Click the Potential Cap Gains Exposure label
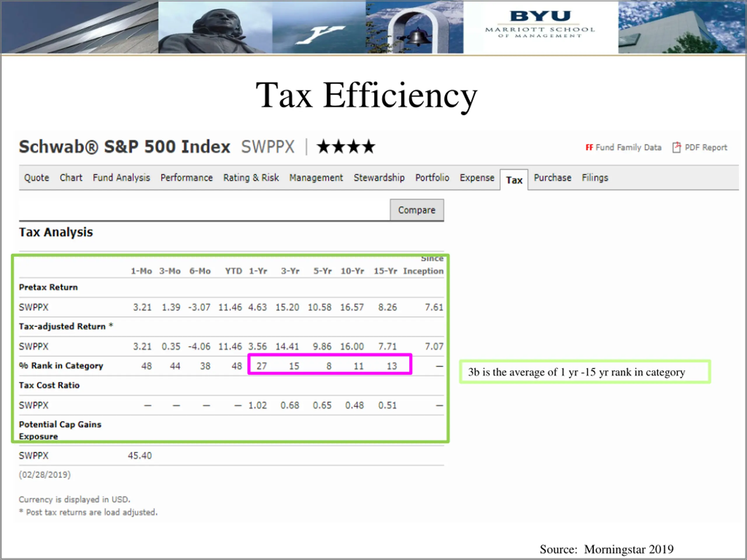Image resolution: width=747 pixels, height=560 pixels. pyautogui.click(x=60, y=430)
